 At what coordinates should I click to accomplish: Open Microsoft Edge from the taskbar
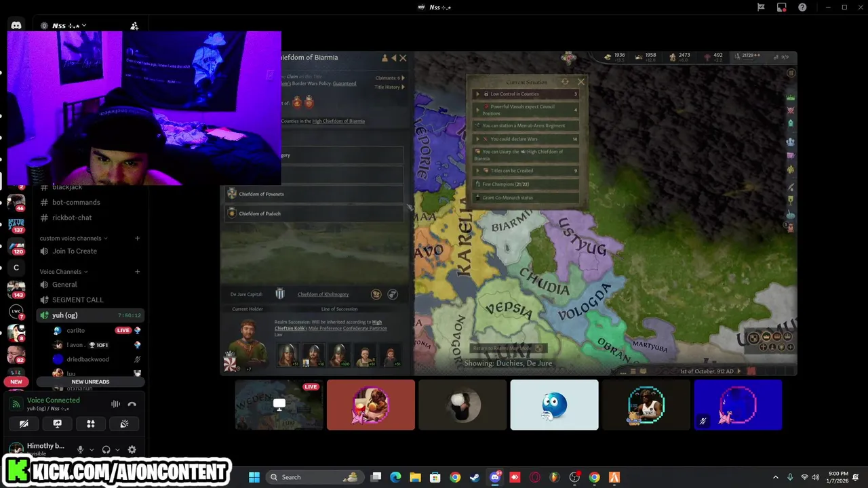pyautogui.click(x=395, y=477)
